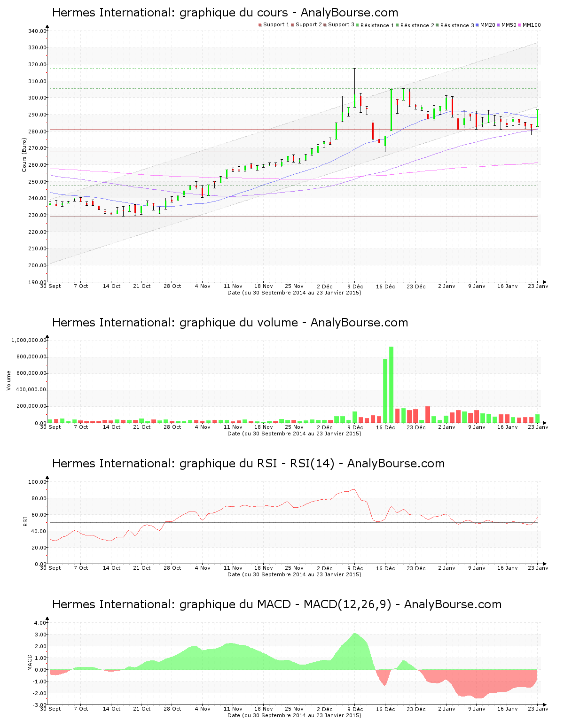
Task: Click the 'RSI' vertical axis label
Action: tap(25, 521)
